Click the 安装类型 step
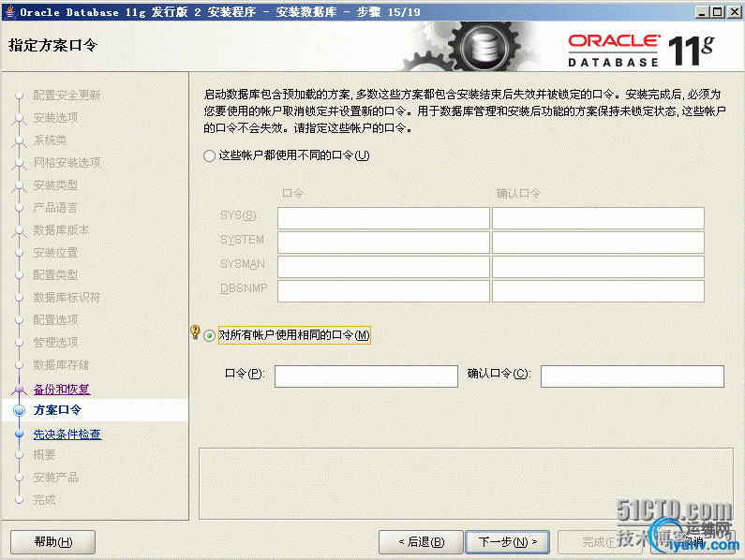745x560 pixels. (55, 184)
